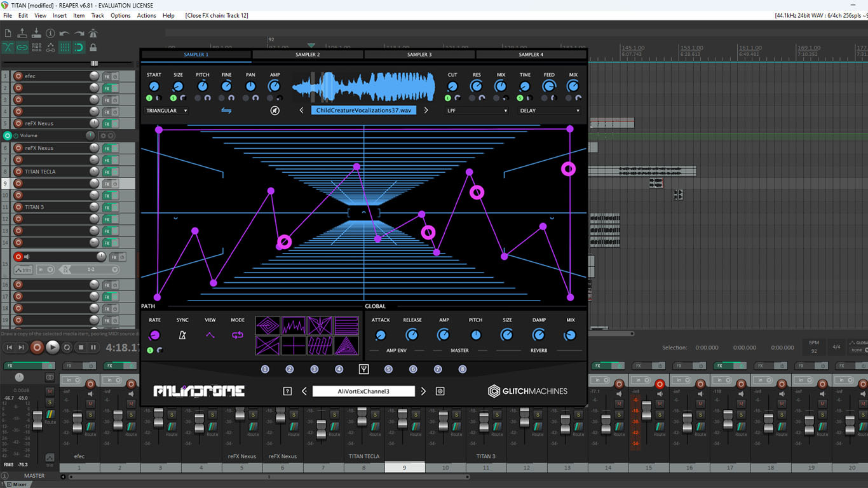Click the New Project toolbar icon

(8, 33)
